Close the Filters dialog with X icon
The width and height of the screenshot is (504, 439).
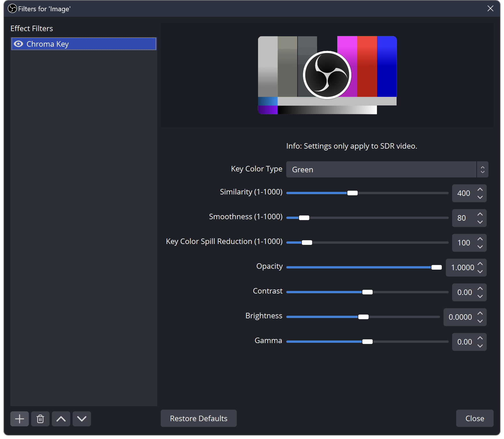[490, 8]
